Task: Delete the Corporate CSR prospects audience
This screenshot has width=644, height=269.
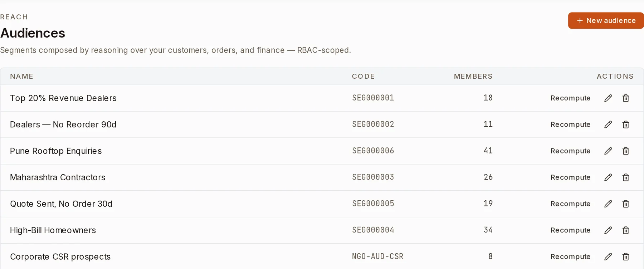Action: pyautogui.click(x=625, y=257)
